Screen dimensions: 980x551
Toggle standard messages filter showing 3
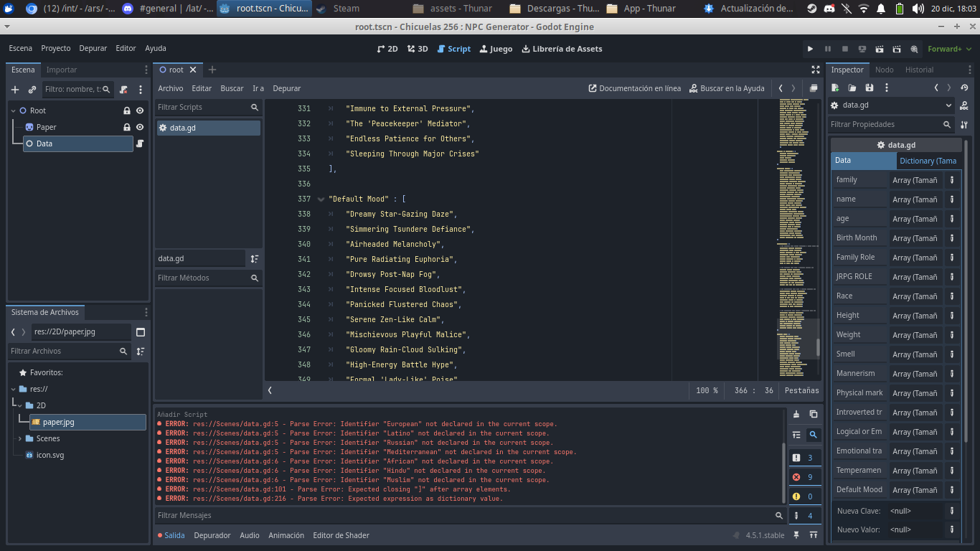click(805, 458)
